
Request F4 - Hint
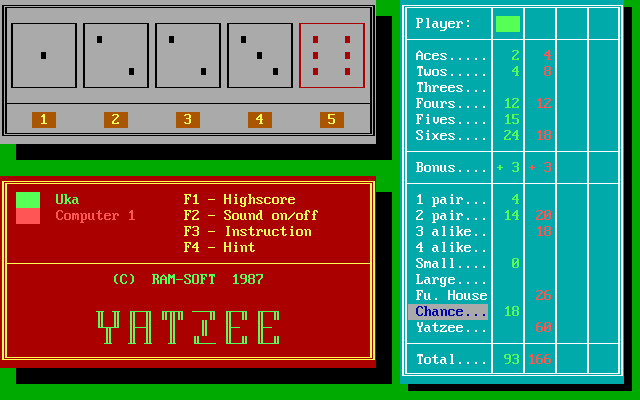[x=219, y=247]
